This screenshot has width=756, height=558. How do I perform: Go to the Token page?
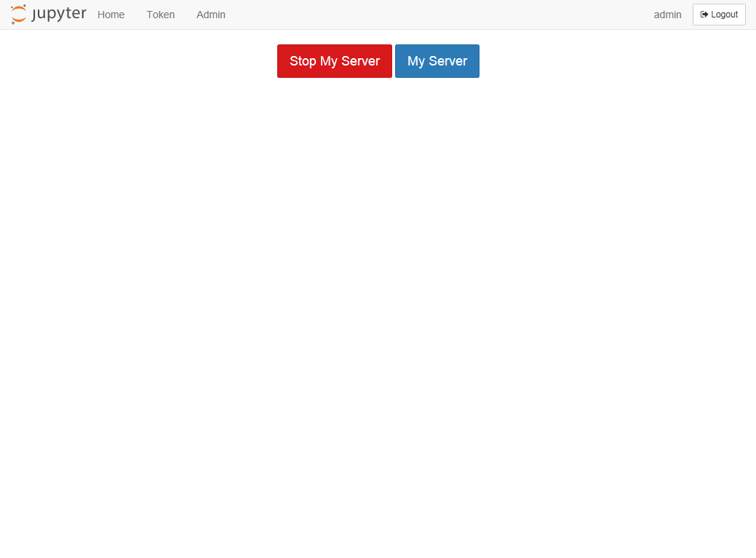pos(161,15)
